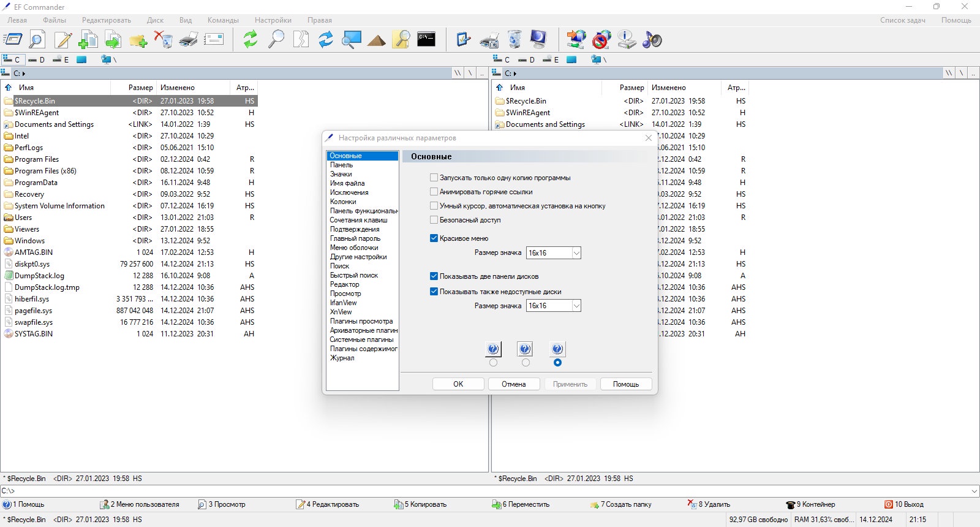Click the music note speaker toolbar icon
The height and width of the screenshot is (527, 980).
[652, 40]
